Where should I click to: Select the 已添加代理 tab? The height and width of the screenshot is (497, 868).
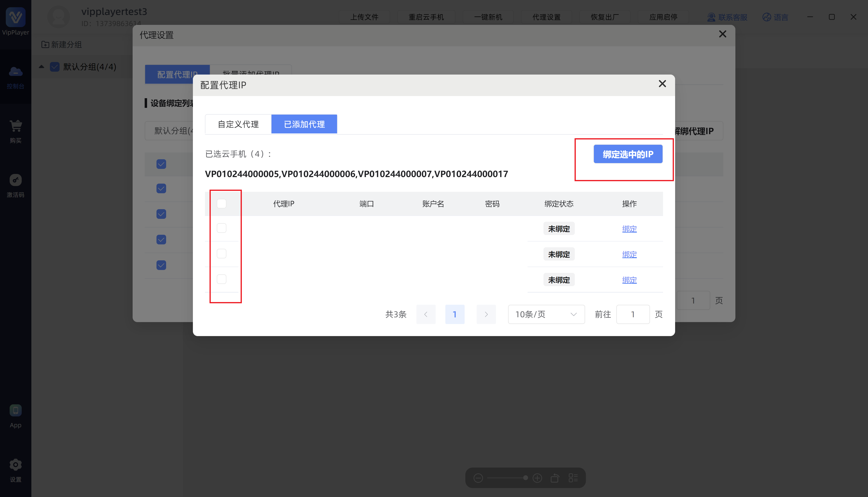(304, 124)
